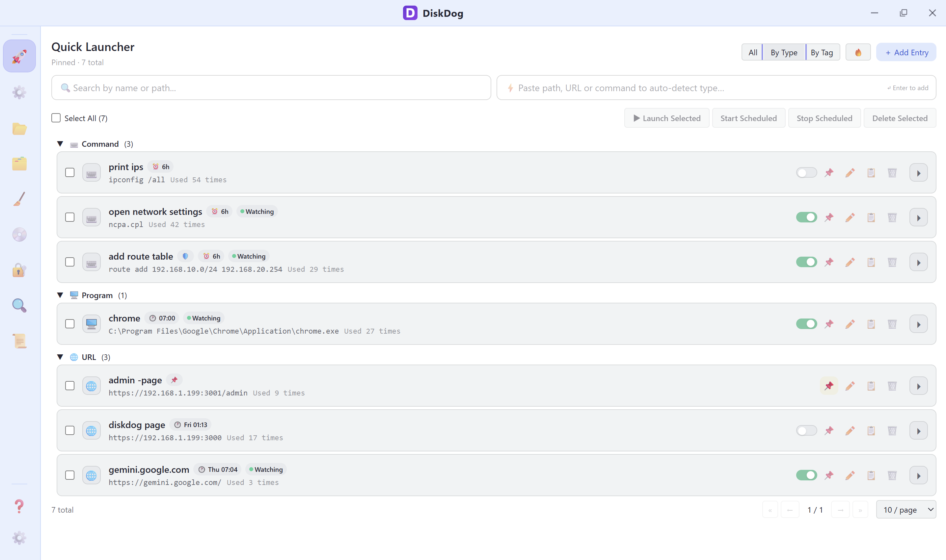Screen dimensions: 946x560
Task: Launch the print ips command
Action: [918, 173]
